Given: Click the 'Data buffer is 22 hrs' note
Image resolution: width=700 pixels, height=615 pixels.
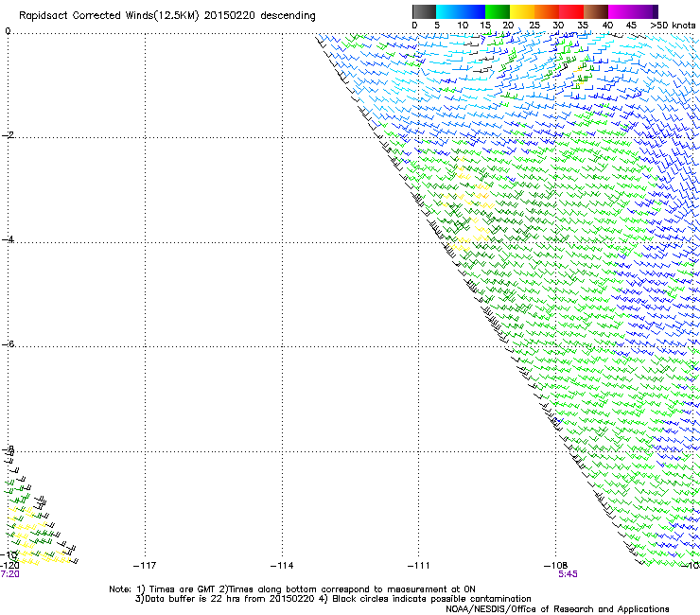Looking at the screenshot, I should (333, 599).
